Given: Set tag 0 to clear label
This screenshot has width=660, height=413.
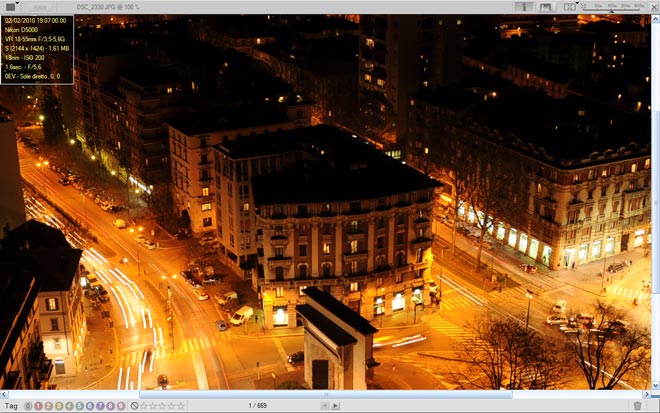Looking at the screenshot, I should click(x=26, y=406).
